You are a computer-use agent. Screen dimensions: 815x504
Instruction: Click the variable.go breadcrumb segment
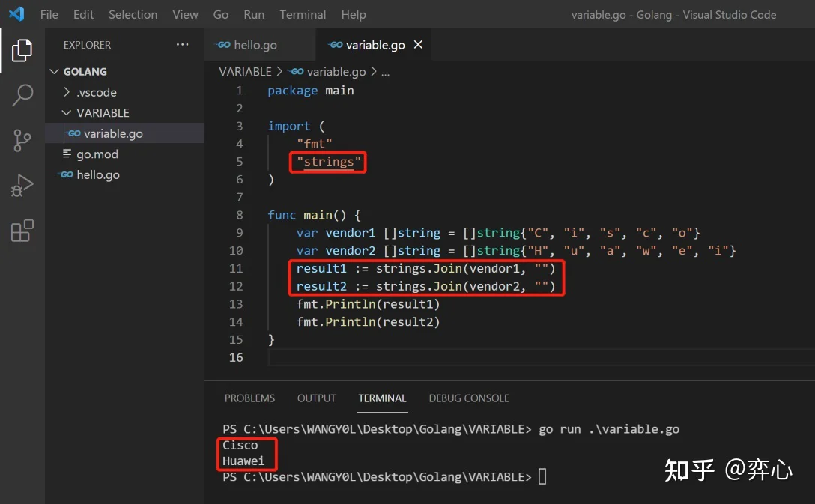336,72
